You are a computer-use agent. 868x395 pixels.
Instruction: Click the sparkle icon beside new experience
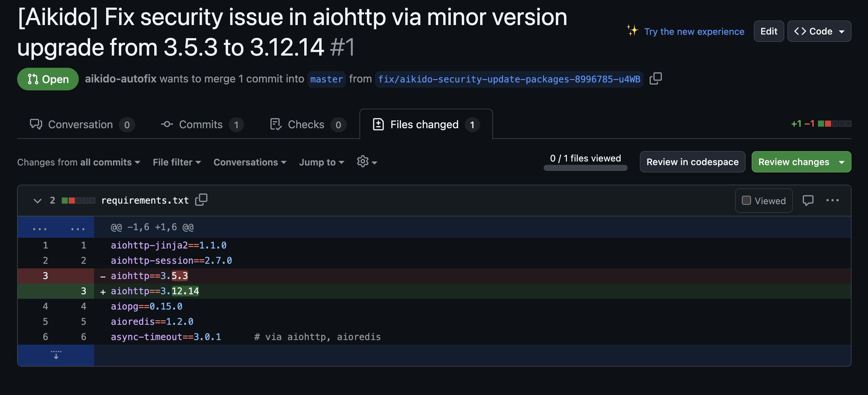(x=632, y=31)
